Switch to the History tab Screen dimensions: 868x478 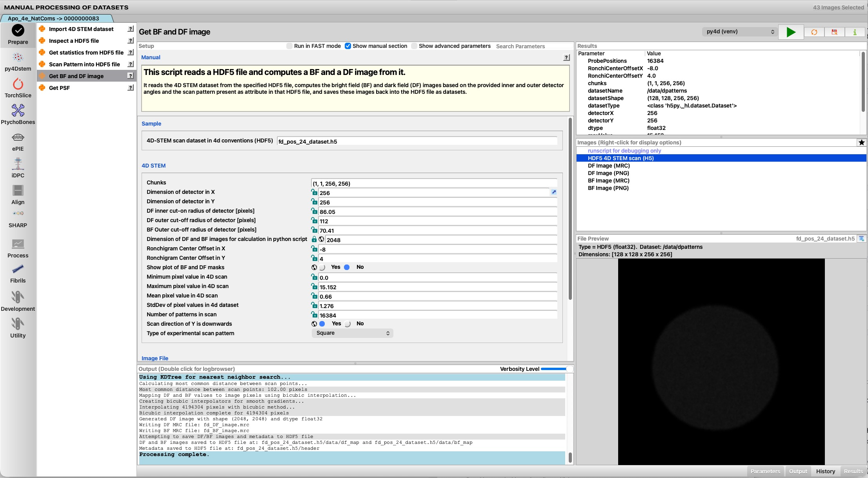[826, 471]
